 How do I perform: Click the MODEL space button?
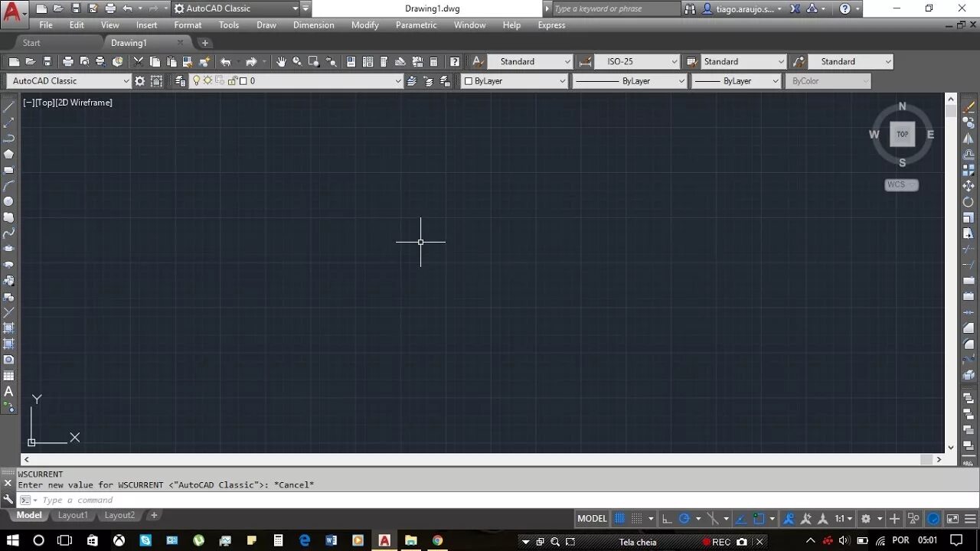[592, 519]
